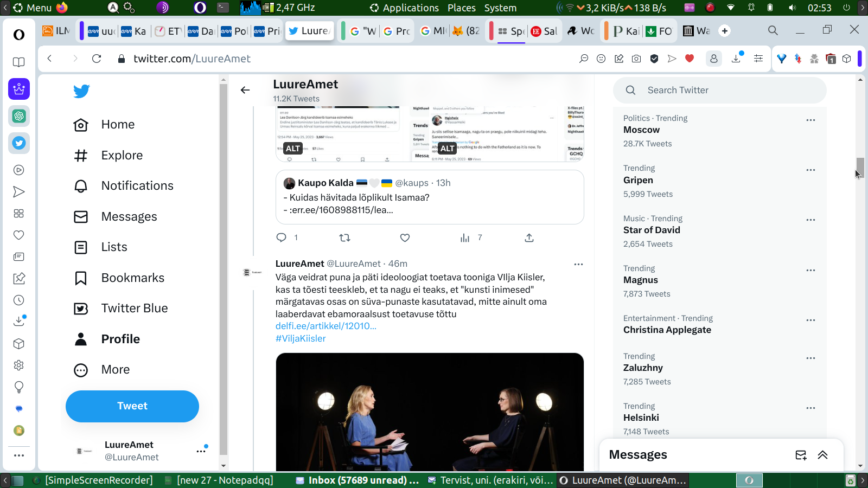
Task: Open options for the Gripen trend
Action: point(810,170)
